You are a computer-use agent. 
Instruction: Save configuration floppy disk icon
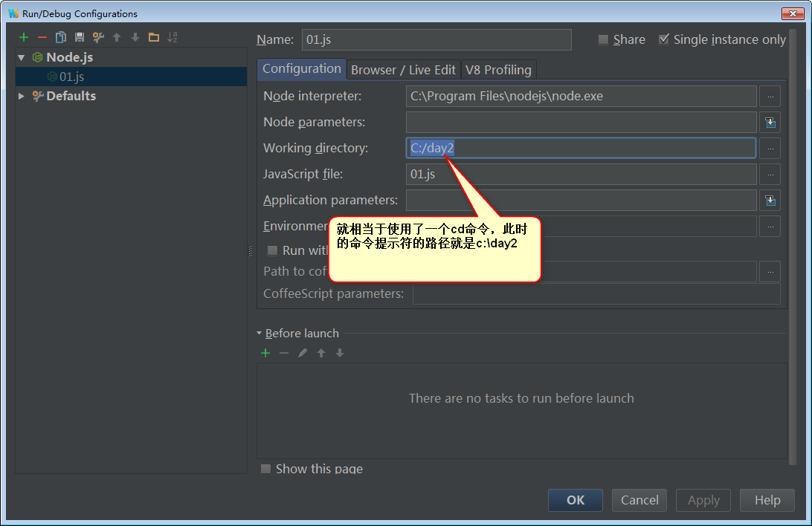80,37
